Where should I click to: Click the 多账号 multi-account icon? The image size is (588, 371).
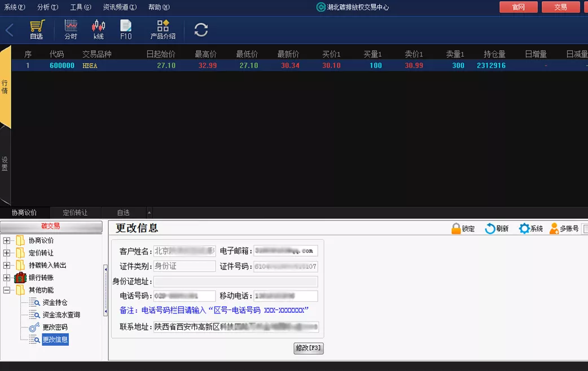554,229
